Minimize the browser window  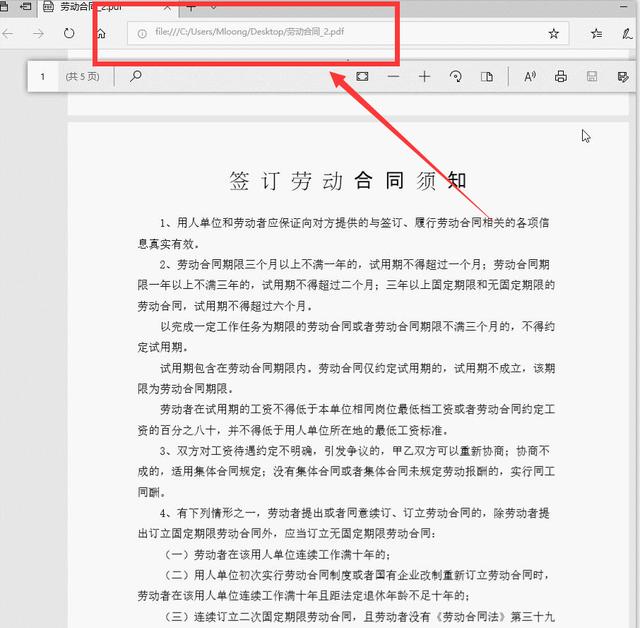coord(623,6)
